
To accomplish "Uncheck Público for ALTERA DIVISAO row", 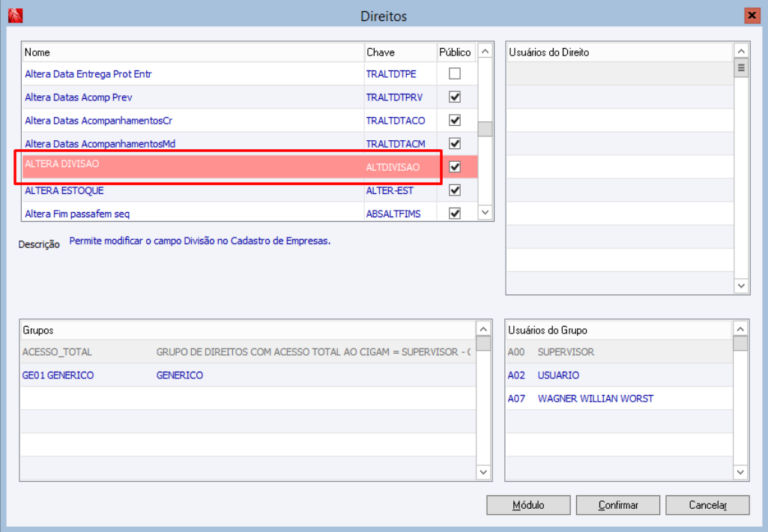I will 455,167.
